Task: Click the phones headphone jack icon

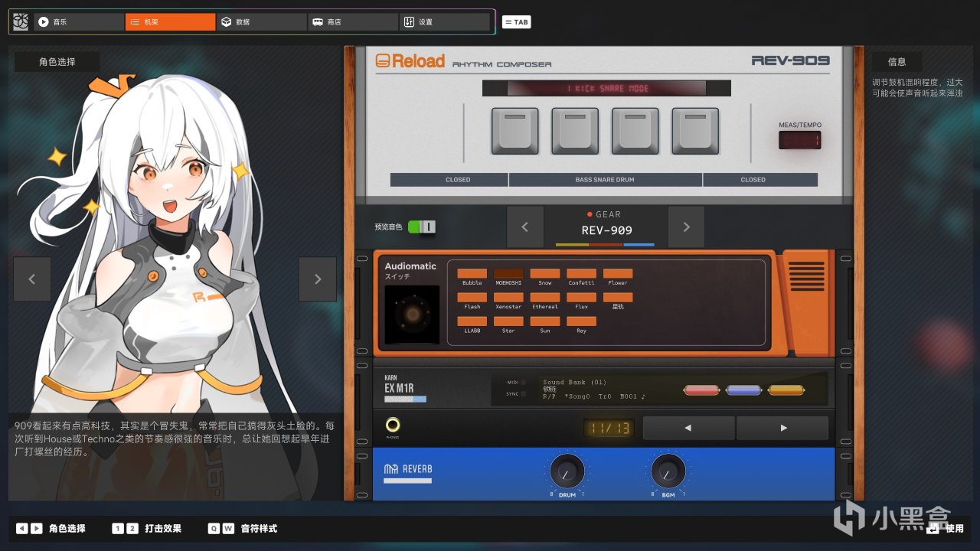Action: 394,425
